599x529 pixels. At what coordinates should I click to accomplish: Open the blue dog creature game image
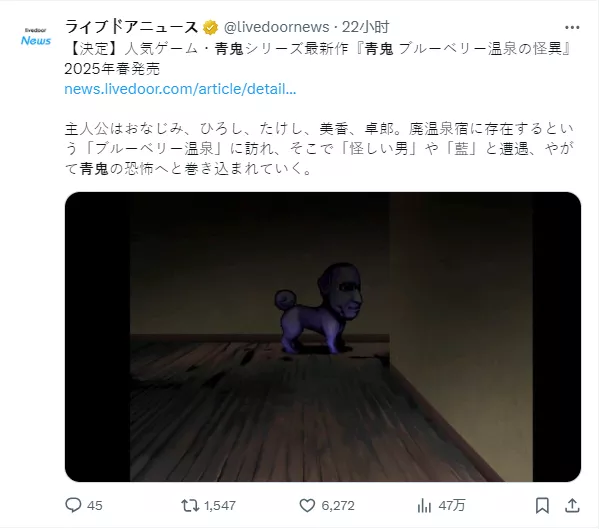pos(323,336)
